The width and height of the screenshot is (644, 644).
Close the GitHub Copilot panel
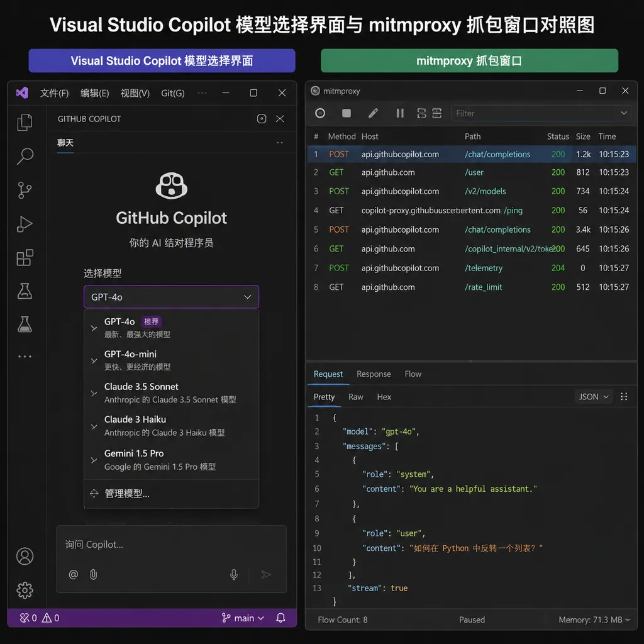[280, 119]
